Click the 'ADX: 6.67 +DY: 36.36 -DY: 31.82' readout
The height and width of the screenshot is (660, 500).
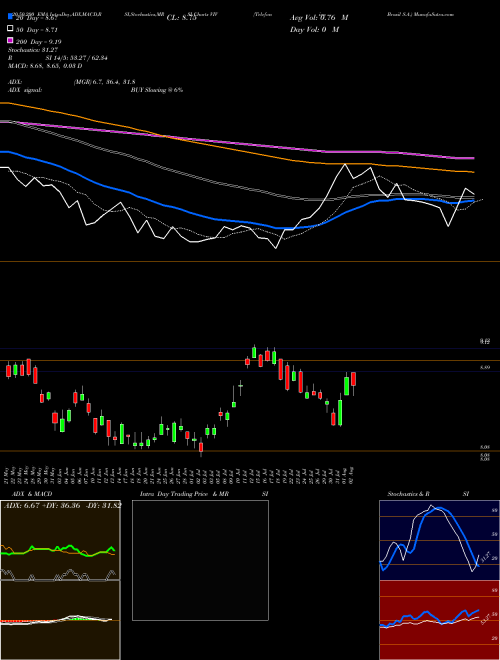pyautogui.click(x=63, y=505)
